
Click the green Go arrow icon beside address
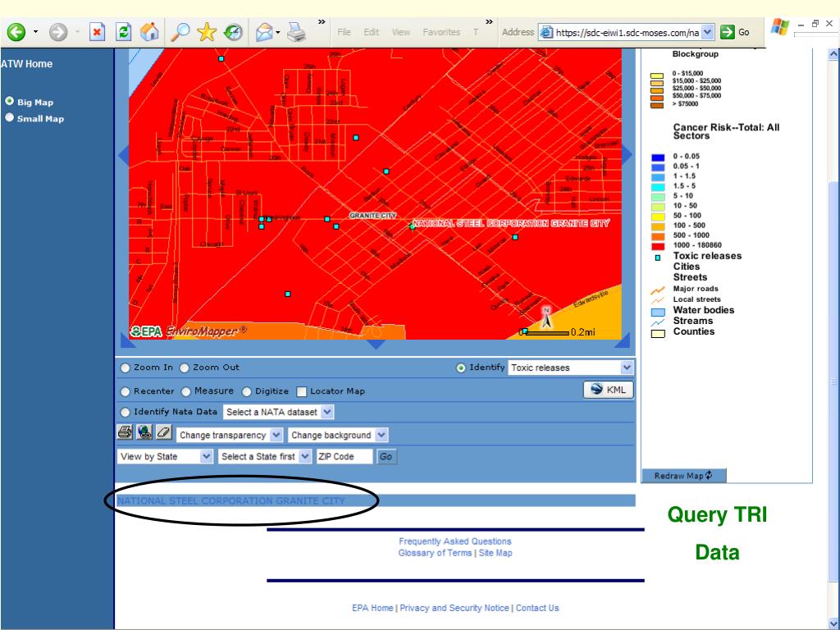(x=727, y=32)
